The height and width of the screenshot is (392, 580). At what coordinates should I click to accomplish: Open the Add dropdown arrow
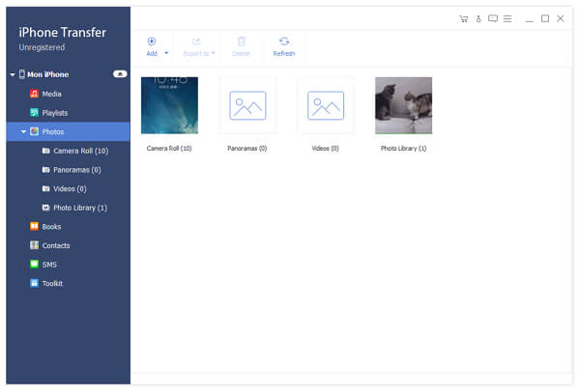[166, 53]
